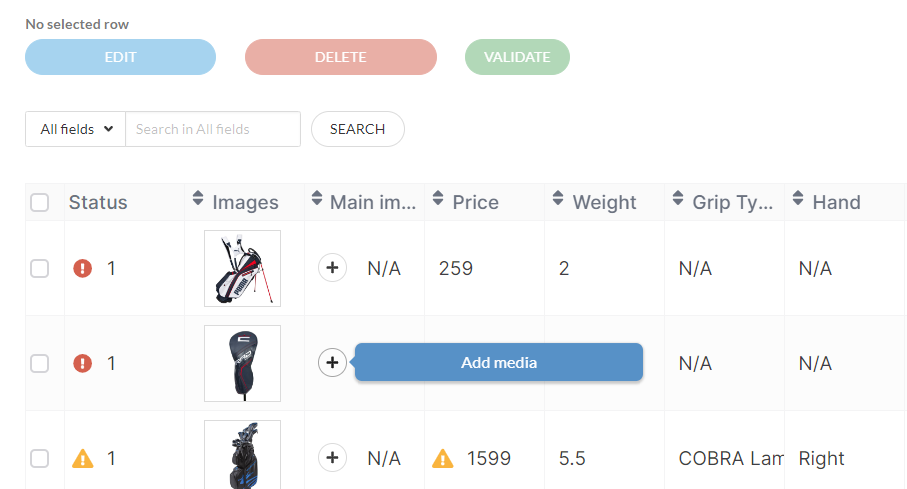Click the plus icon in the golf bag row
This screenshot has width=907, height=489.
[x=332, y=268]
